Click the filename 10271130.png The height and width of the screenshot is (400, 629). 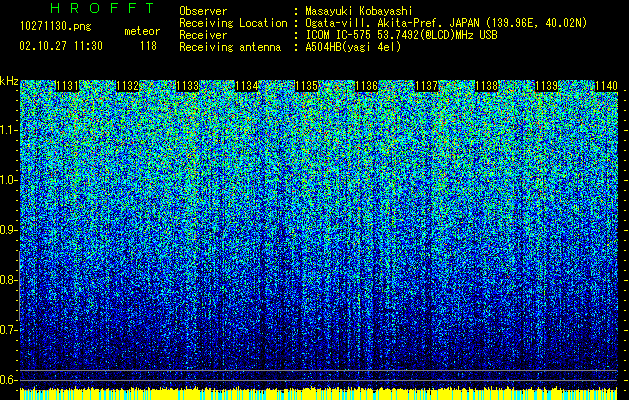tap(55, 27)
